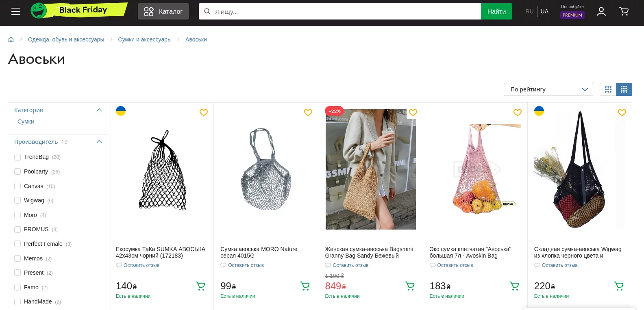The width and height of the screenshot is (644, 310).
Task: Collapse the Производитель filter section
Action: (x=99, y=142)
